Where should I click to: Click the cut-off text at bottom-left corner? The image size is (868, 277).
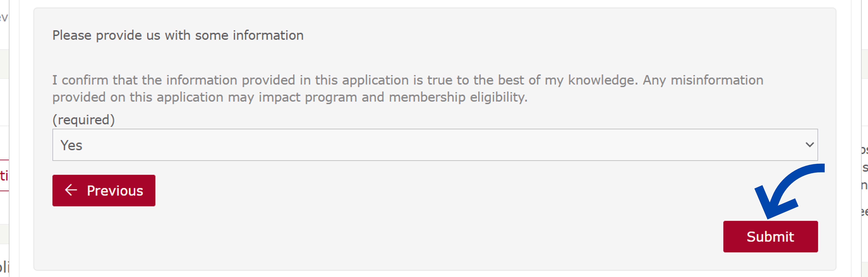(x=4, y=267)
